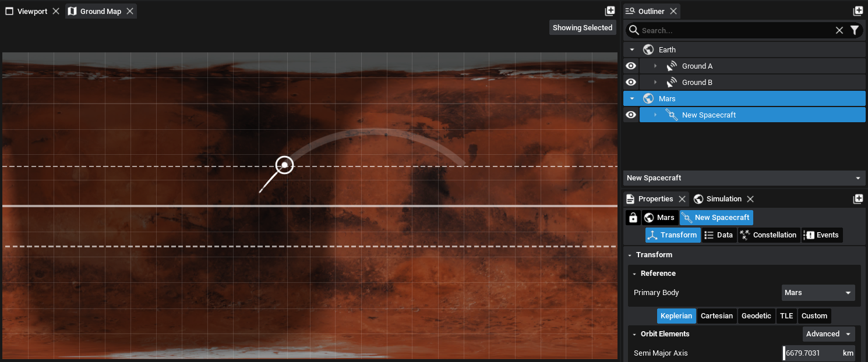The image size is (868, 362).
Task: Click add panel icon beside Simulation tab
Action: pos(858,199)
